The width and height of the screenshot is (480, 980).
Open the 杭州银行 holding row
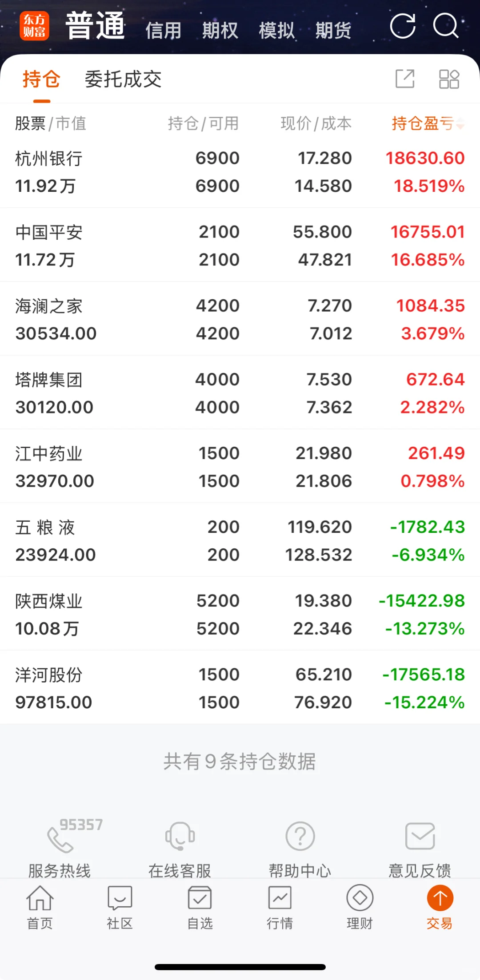click(x=240, y=171)
